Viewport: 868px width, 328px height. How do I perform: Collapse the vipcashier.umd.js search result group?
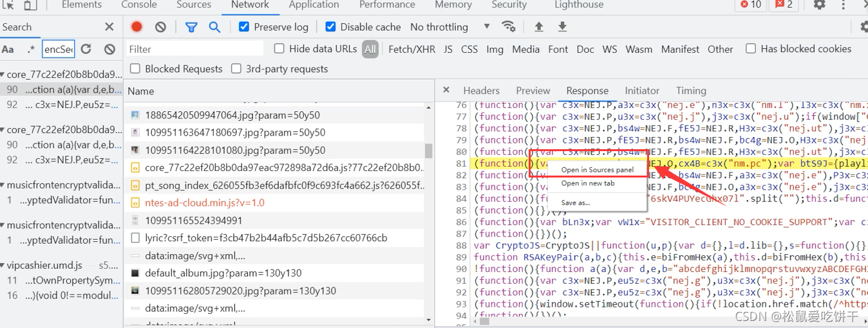(x=3, y=265)
